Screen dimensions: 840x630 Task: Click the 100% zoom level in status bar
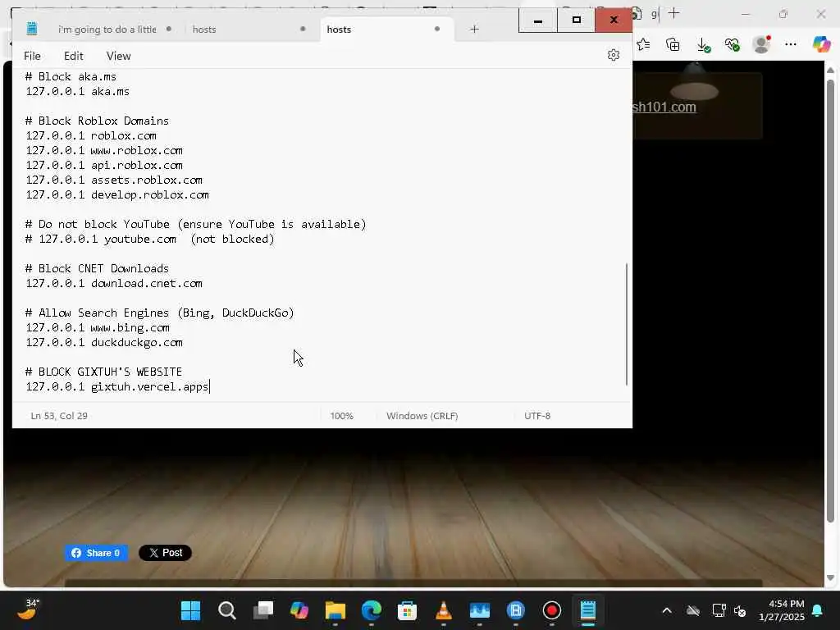pyautogui.click(x=341, y=416)
